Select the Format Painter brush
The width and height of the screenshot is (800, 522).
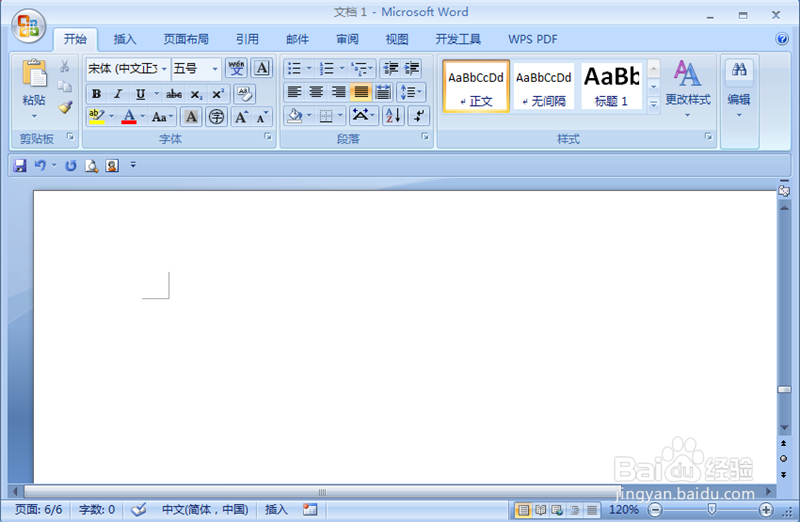(65, 107)
